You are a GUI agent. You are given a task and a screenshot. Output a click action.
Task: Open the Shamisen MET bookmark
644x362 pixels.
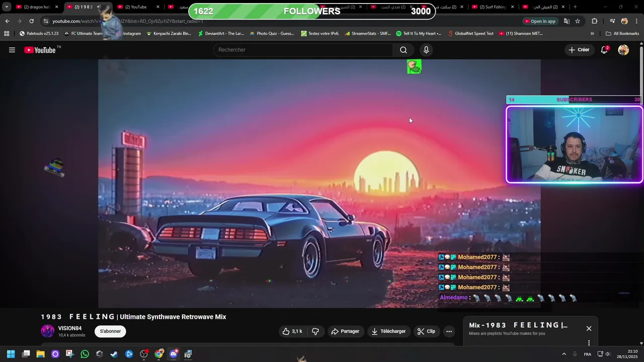click(521, 34)
